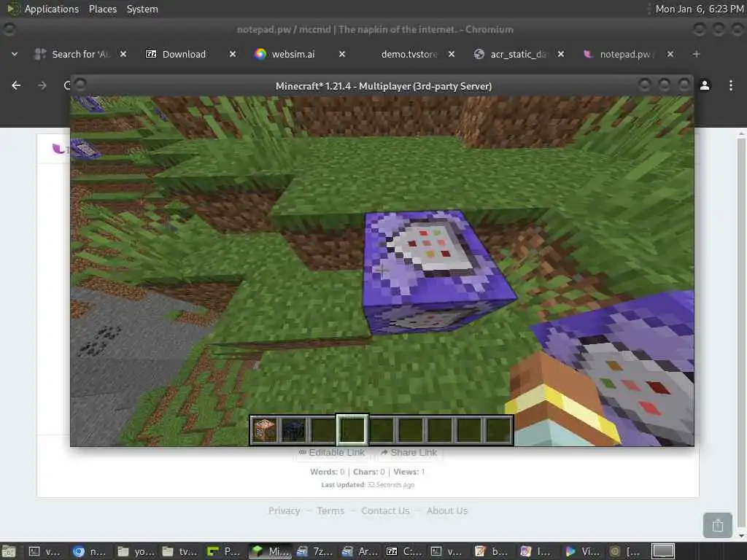Open 'yo...' folder taskbar item
The width and height of the screenshot is (747, 560).
click(134, 551)
